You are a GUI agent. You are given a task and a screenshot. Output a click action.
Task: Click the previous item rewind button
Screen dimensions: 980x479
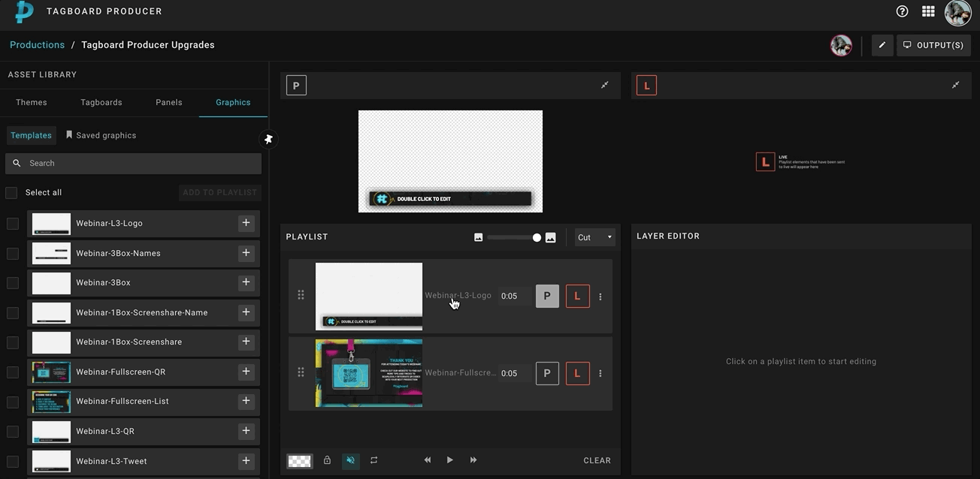[x=428, y=459]
